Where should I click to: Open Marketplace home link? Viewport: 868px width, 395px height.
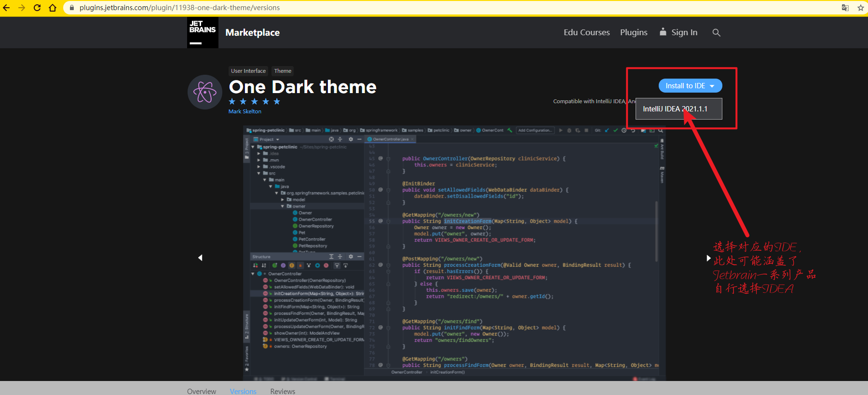pos(252,32)
